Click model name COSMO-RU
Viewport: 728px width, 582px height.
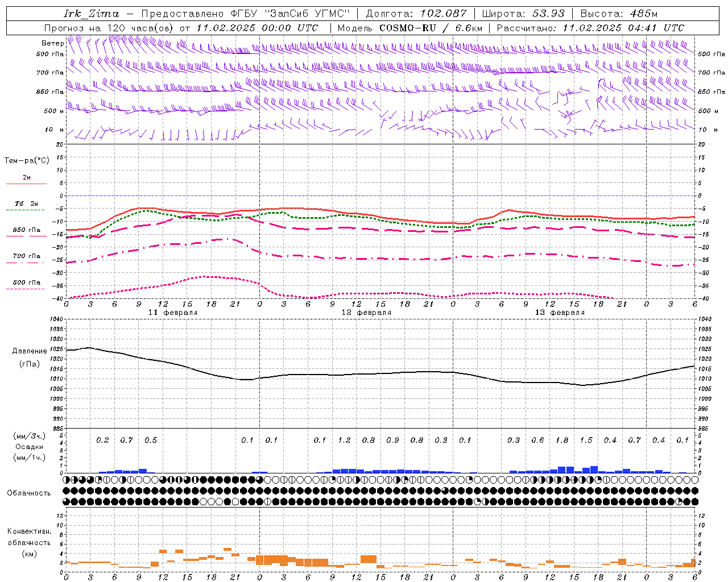pyautogui.click(x=408, y=28)
